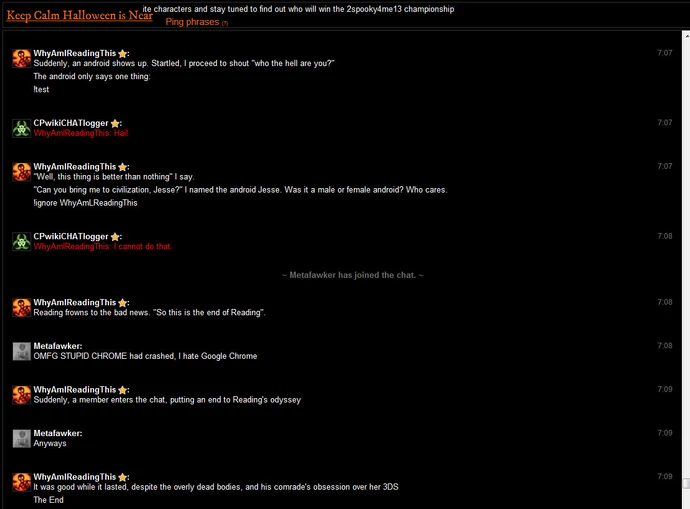Screen dimensions: 690x509
Task: Click Metafawker avatar next to Chrome crashed message
Action: point(21,351)
